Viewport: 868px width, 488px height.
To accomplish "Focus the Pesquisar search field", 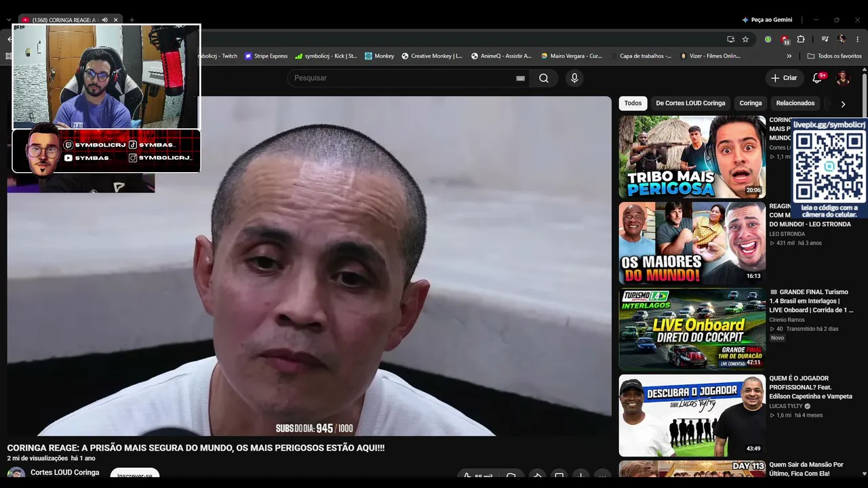I will click(407, 78).
